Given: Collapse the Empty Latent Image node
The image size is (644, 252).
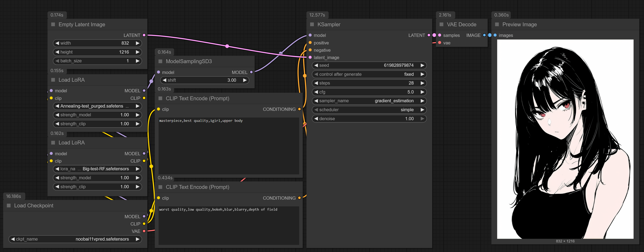Looking at the screenshot, I should [x=53, y=24].
